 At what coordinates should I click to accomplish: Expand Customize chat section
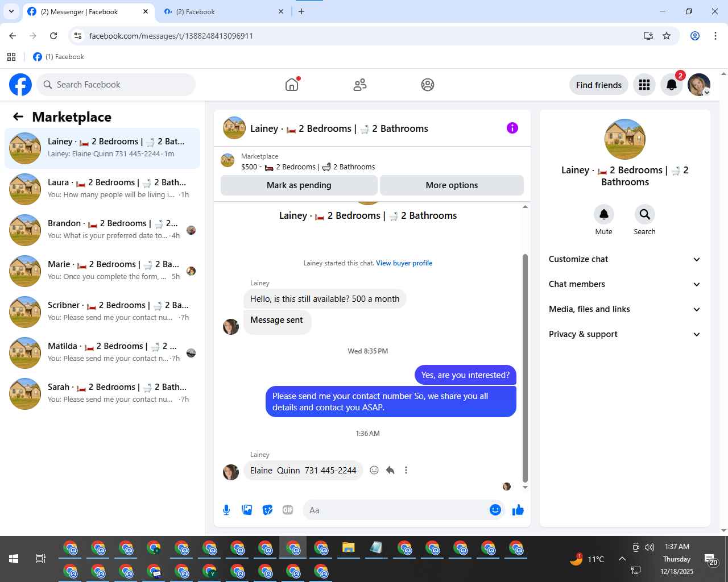click(x=625, y=259)
